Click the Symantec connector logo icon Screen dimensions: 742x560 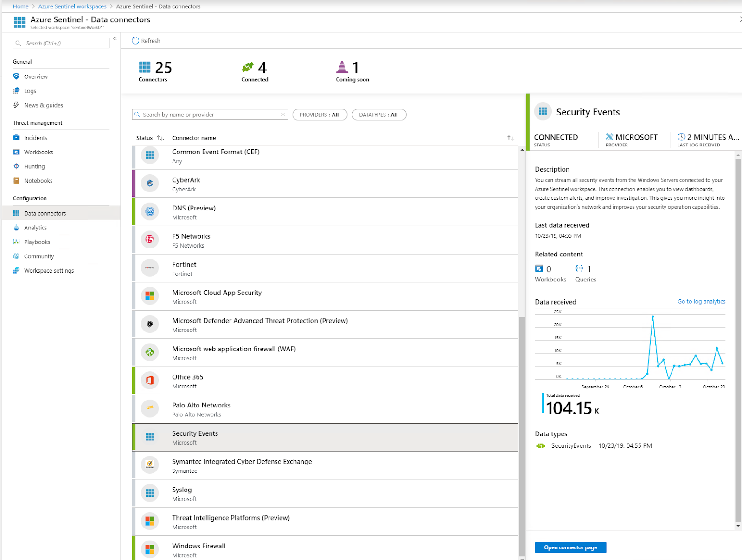click(x=150, y=465)
